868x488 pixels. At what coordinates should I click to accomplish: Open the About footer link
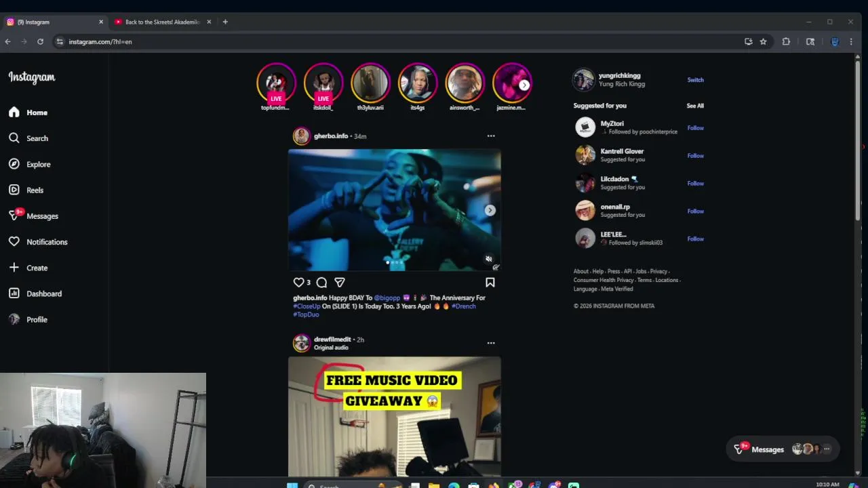(581, 271)
